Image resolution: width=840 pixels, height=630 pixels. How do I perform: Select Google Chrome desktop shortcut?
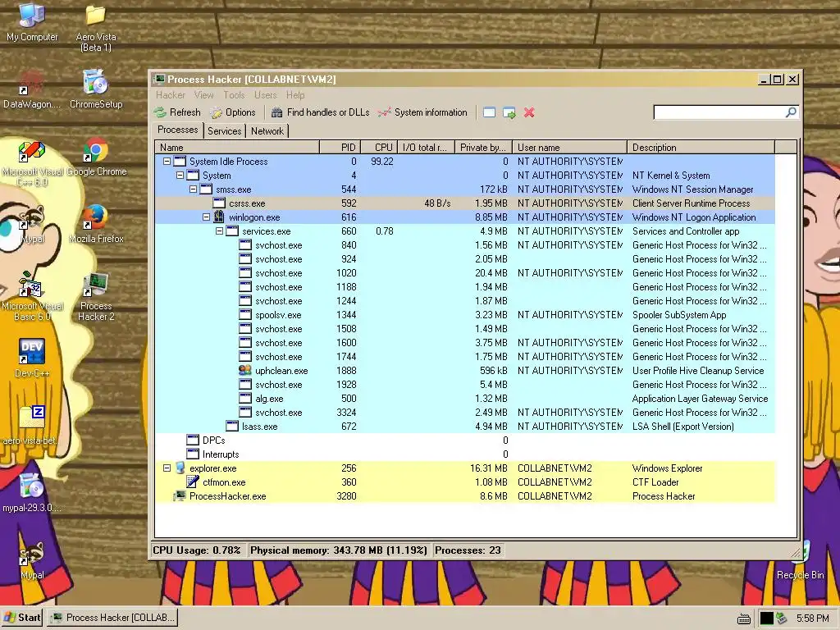pos(96,157)
